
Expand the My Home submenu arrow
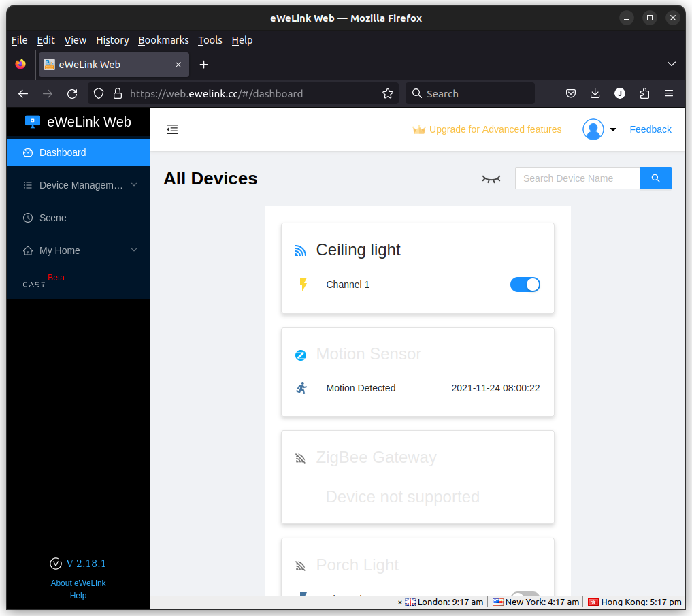[134, 250]
